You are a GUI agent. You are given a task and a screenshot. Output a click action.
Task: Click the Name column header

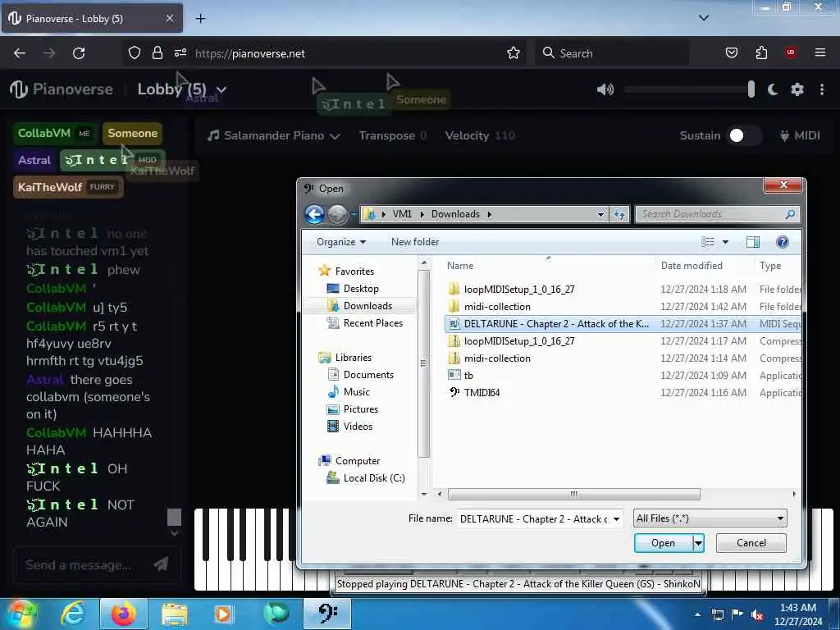(549, 266)
